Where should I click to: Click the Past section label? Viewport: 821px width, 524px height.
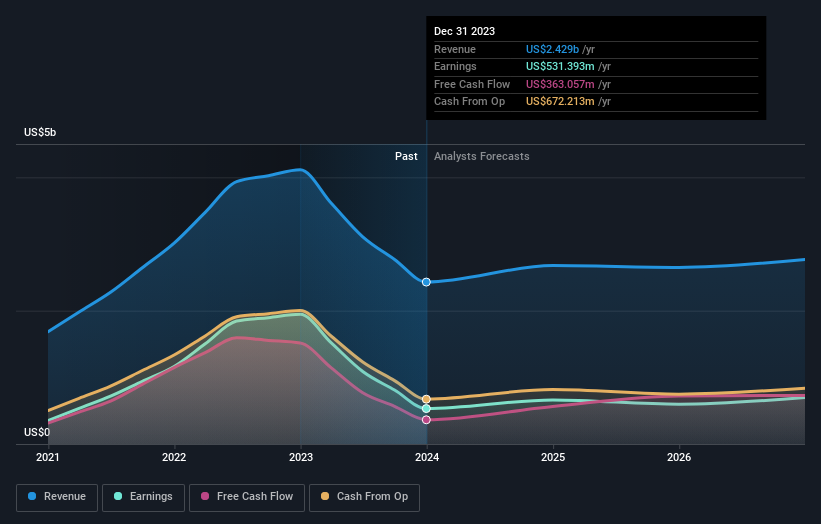(x=406, y=157)
